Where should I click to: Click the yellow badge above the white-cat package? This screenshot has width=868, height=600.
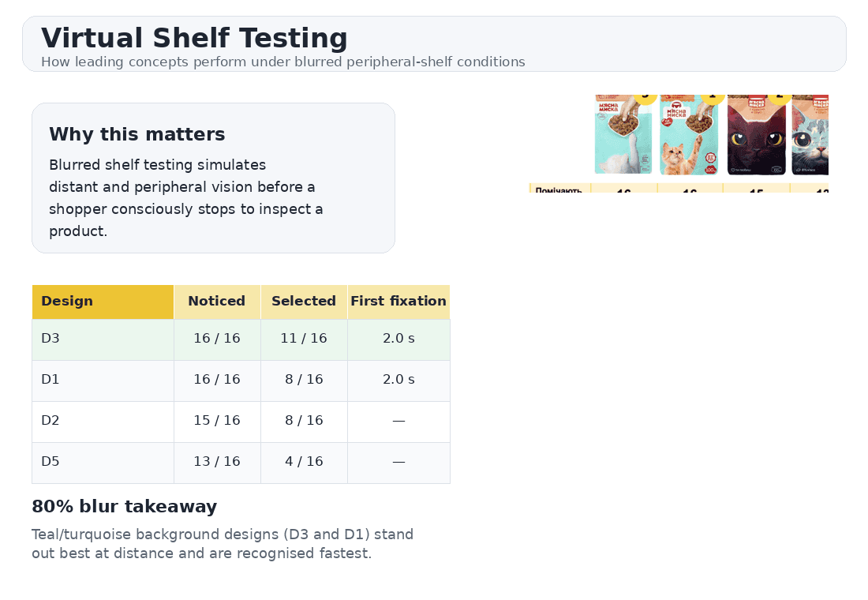(x=645, y=97)
